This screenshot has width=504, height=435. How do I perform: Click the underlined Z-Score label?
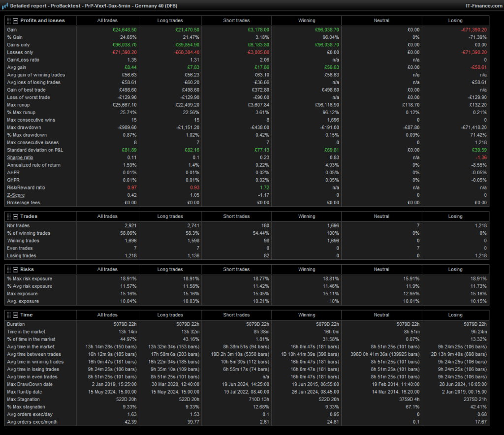tap(15, 195)
